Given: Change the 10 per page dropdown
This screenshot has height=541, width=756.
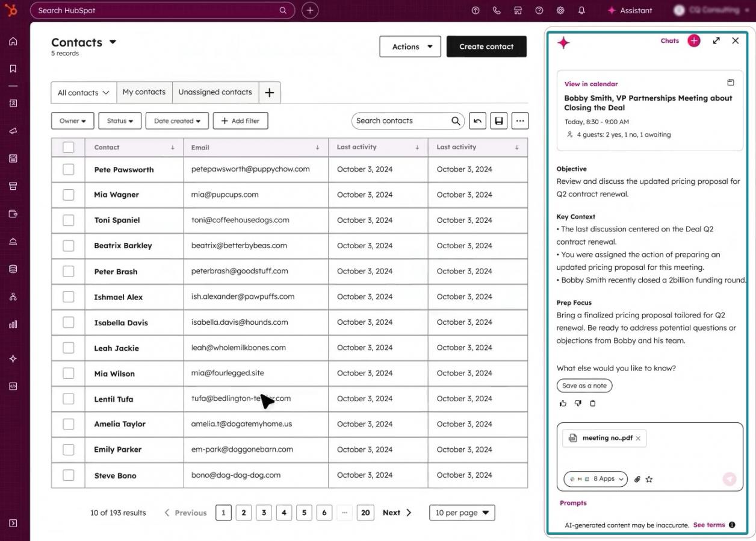Looking at the screenshot, I should point(462,513).
